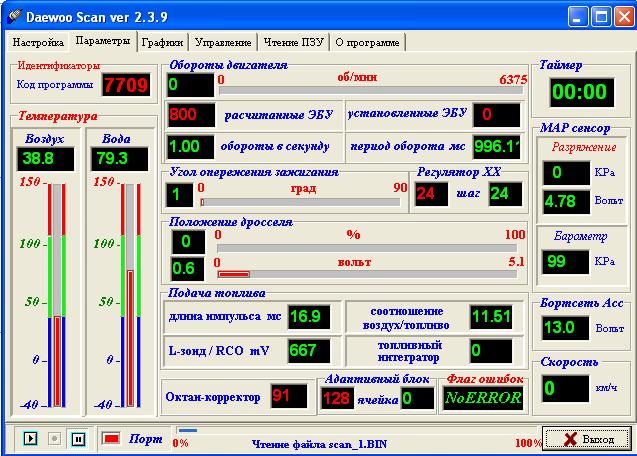
Task: Click the NoERROR error flag field
Action: [x=484, y=397]
